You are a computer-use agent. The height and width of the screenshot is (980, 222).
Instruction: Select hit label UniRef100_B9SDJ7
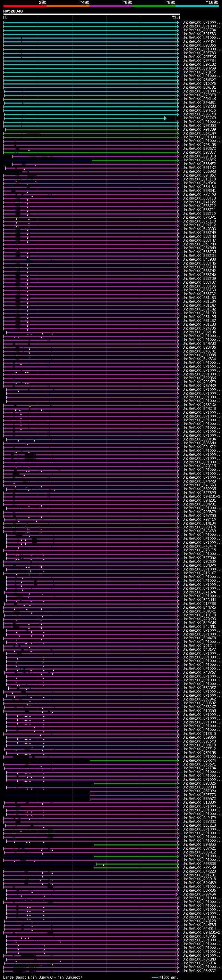click(x=199, y=152)
